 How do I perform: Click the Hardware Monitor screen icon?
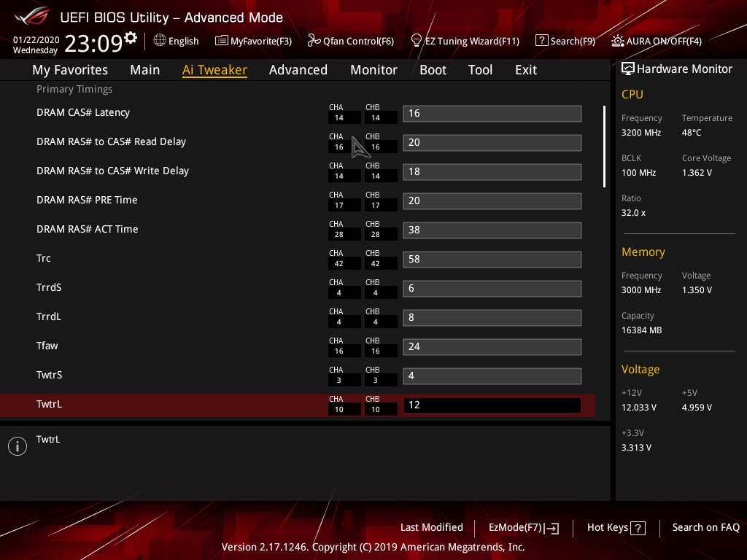click(628, 69)
